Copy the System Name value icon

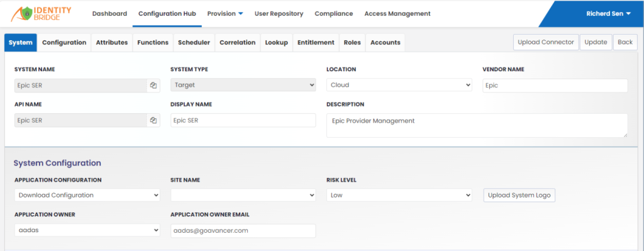pyautogui.click(x=153, y=86)
